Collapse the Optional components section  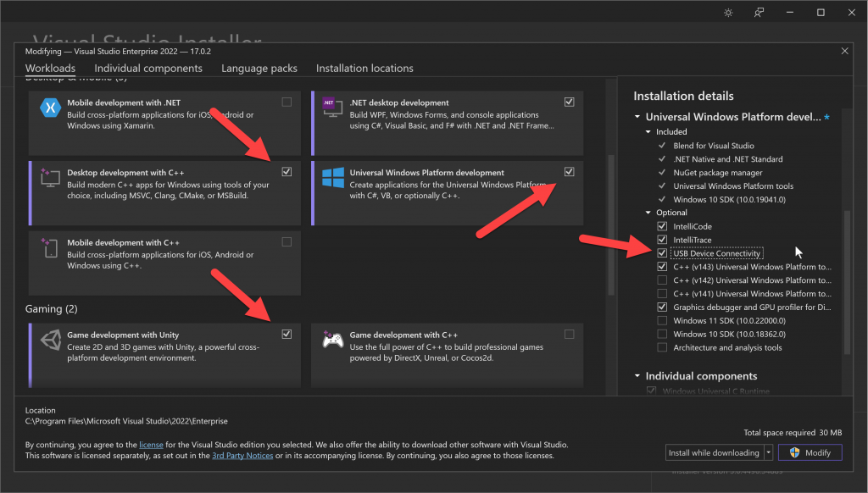pyautogui.click(x=648, y=213)
